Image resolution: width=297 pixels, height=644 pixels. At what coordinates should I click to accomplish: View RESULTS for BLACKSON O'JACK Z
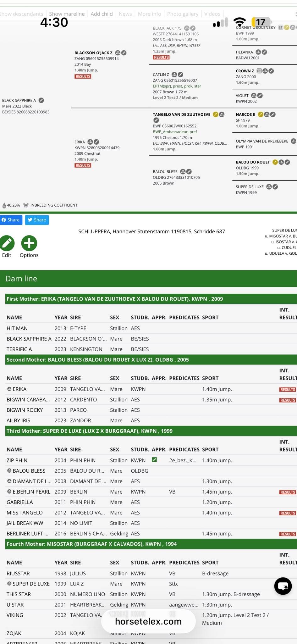(x=83, y=76)
